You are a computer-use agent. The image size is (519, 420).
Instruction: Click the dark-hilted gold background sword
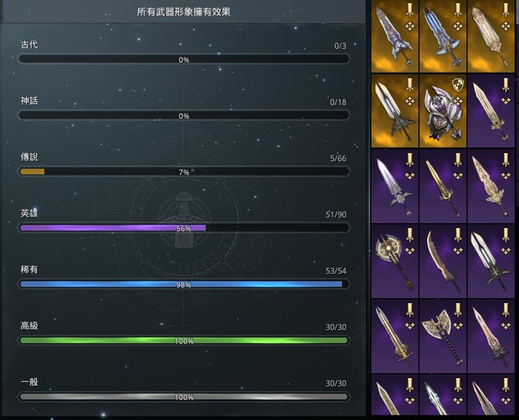(x=395, y=111)
